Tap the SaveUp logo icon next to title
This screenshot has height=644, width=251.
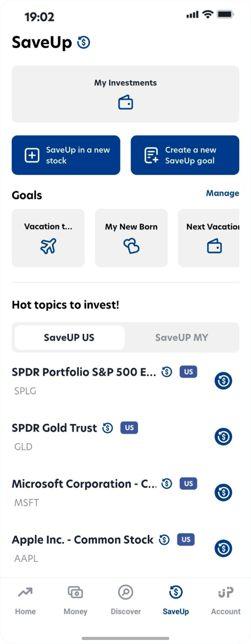[x=84, y=43]
